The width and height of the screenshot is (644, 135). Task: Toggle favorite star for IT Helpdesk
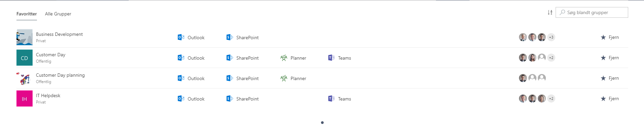(x=603, y=98)
